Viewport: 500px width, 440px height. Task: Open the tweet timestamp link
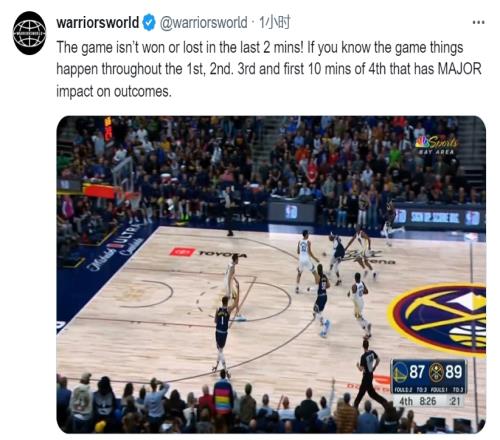tap(275, 22)
